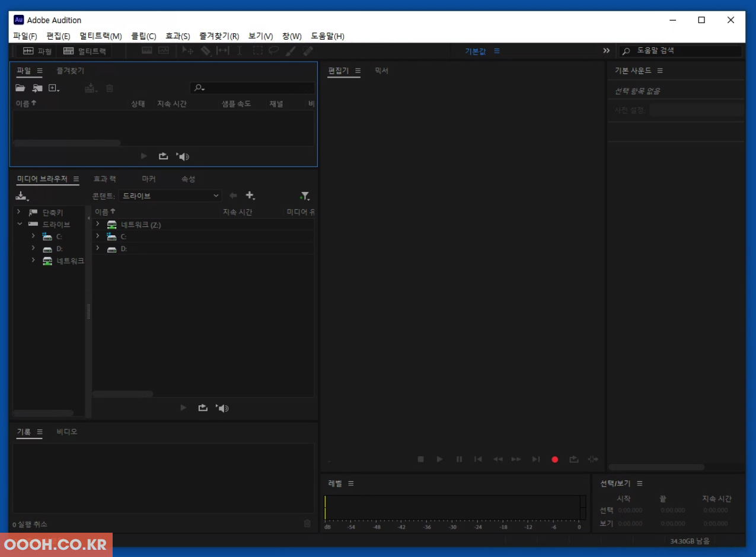Switch to the 즐겨찾기 tab

pyautogui.click(x=71, y=71)
